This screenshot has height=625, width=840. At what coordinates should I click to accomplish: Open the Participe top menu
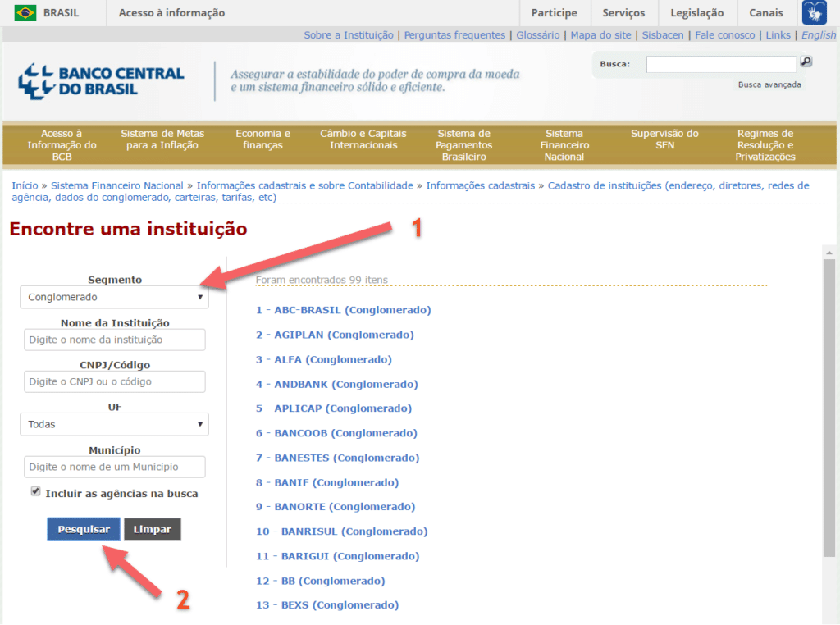tap(554, 13)
